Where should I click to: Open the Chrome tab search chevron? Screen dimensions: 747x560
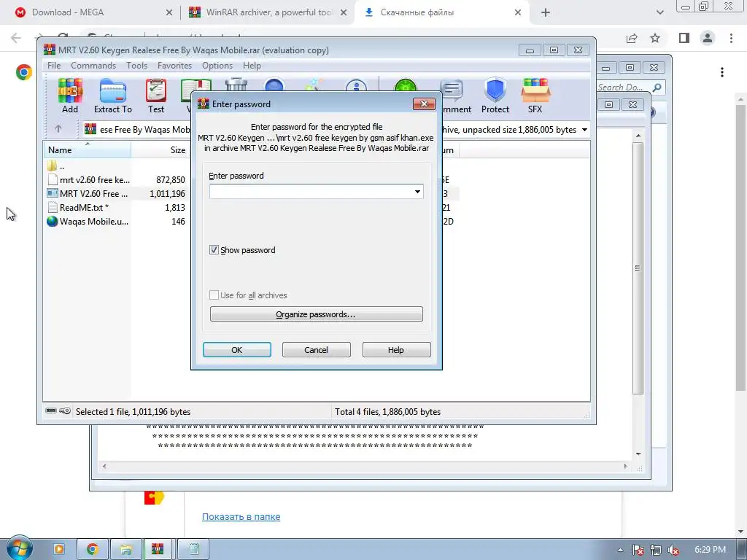click(x=659, y=12)
